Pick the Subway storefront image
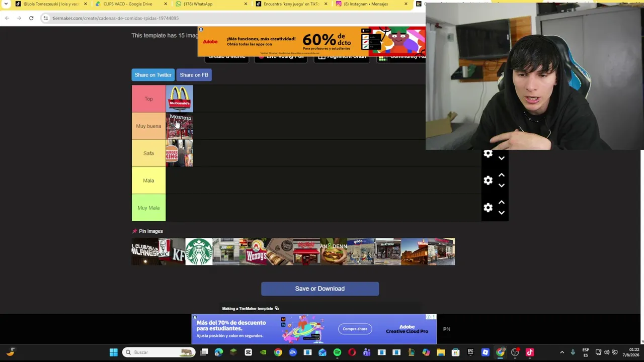The width and height of the screenshot is (644, 362). pos(226,251)
